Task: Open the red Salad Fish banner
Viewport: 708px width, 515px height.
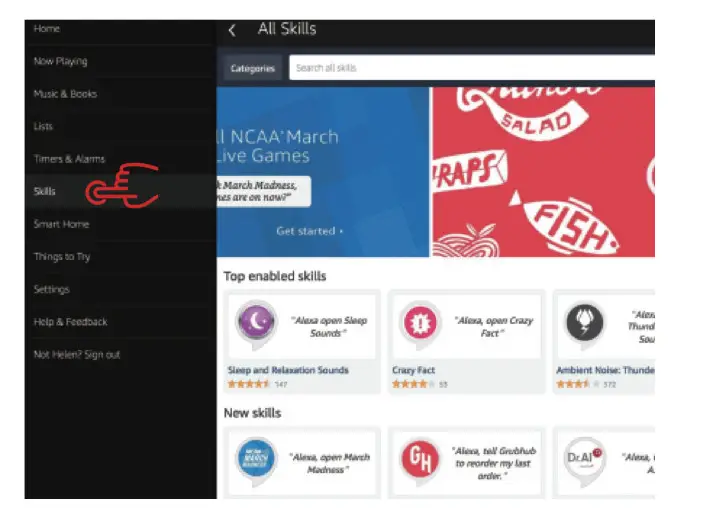Action: [544, 172]
